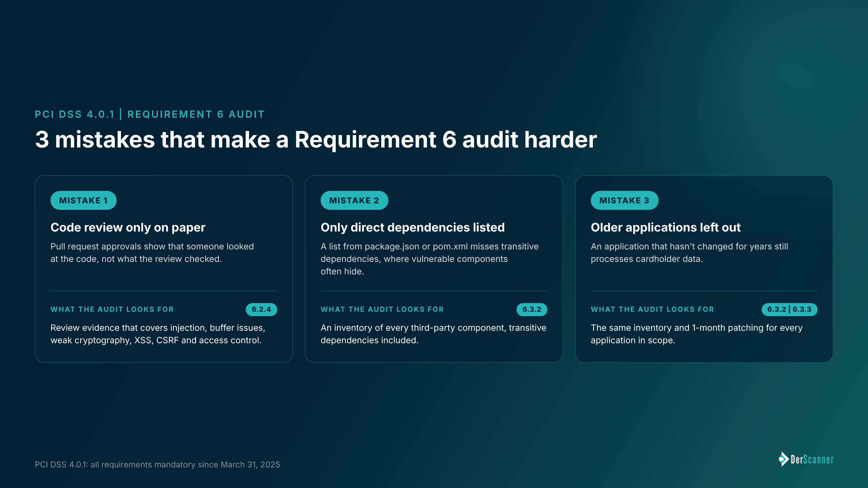The height and width of the screenshot is (488, 868).
Task: Click the MISTAKE 3 badge
Action: click(624, 200)
